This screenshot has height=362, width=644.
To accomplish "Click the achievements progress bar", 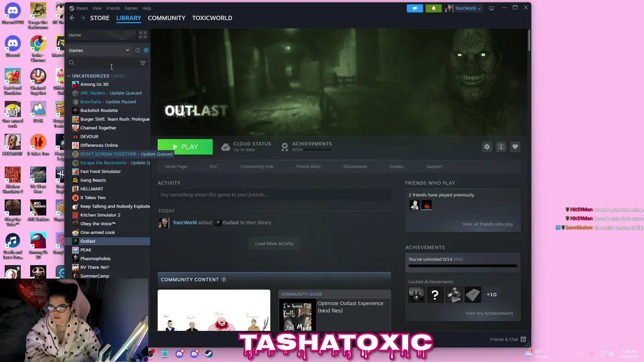I will point(462,265).
